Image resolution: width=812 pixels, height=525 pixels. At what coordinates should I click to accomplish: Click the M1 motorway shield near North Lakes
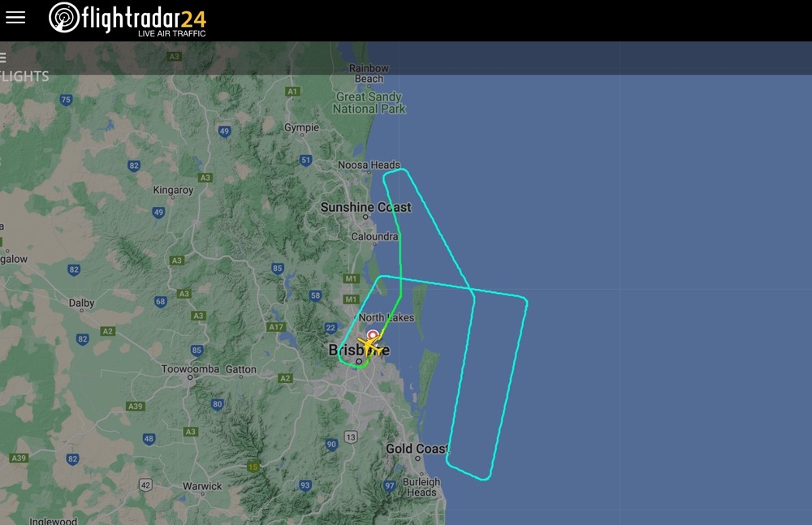tap(351, 299)
